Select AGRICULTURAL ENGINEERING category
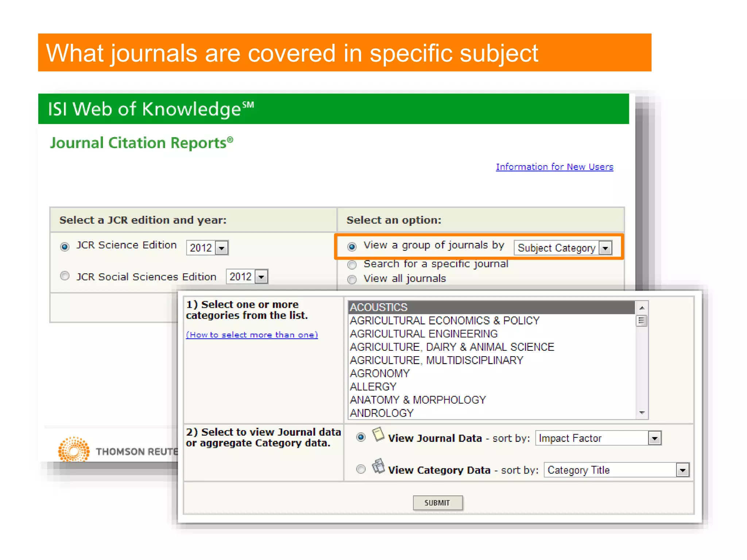 (491, 334)
